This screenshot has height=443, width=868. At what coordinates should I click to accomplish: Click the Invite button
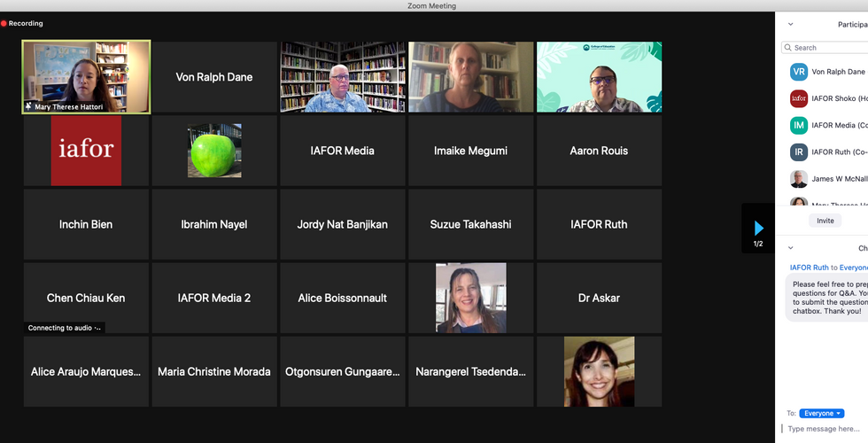coord(825,221)
